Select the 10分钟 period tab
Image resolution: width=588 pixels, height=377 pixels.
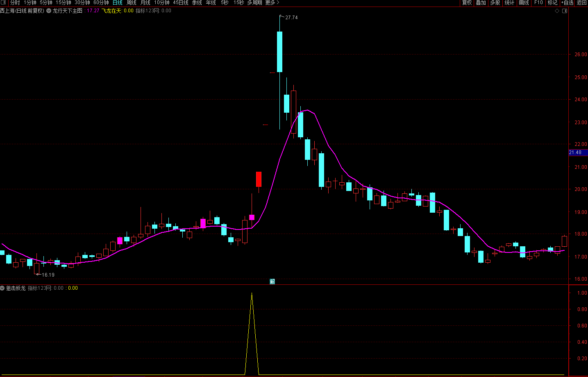162,3
